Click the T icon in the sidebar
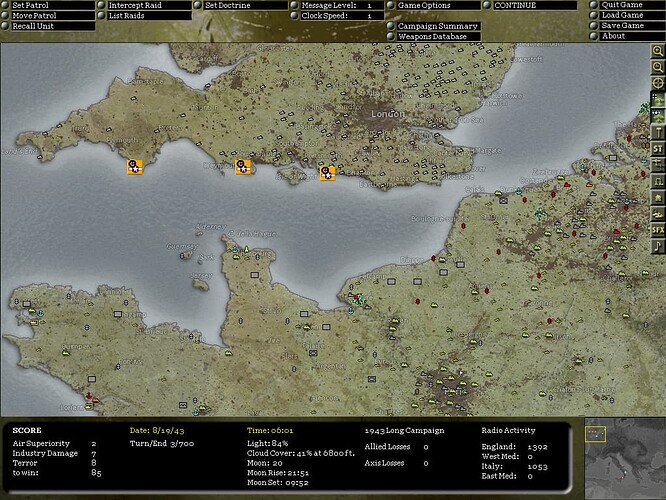Image resolution: width=666 pixels, height=500 pixels. pyautogui.click(x=658, y=132)
